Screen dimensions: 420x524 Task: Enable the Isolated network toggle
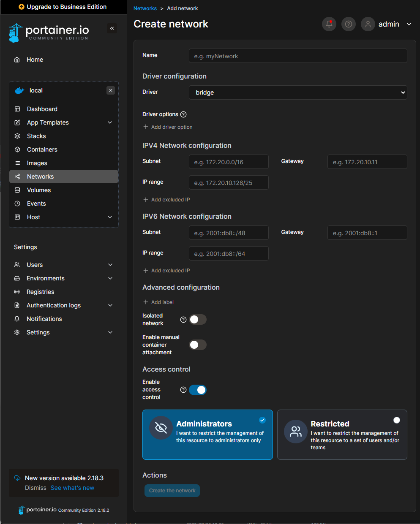coord(198,320)
